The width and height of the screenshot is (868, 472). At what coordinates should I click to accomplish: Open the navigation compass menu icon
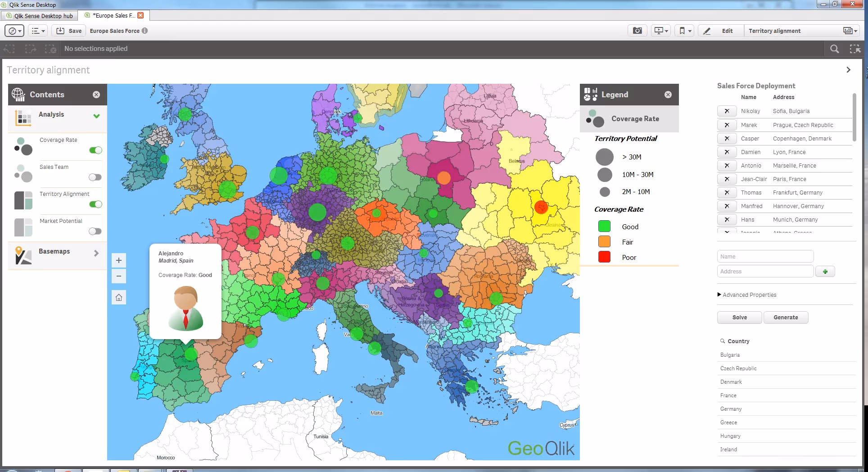(x=14, y=30)
